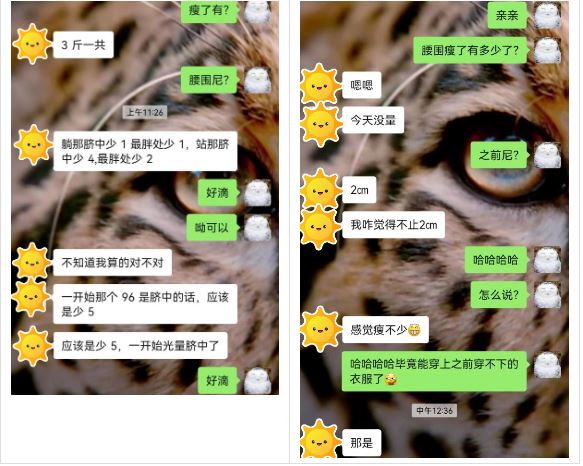
Task: Click the '应该是少 5，一开始光量脐中了' bubble
Action: pos(140,346)
